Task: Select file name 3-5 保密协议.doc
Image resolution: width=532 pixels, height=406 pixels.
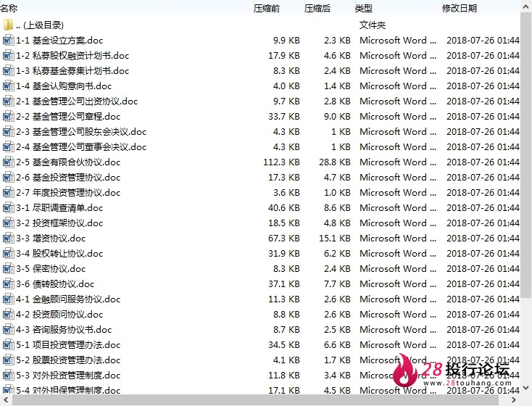Action: click(51, 269)
